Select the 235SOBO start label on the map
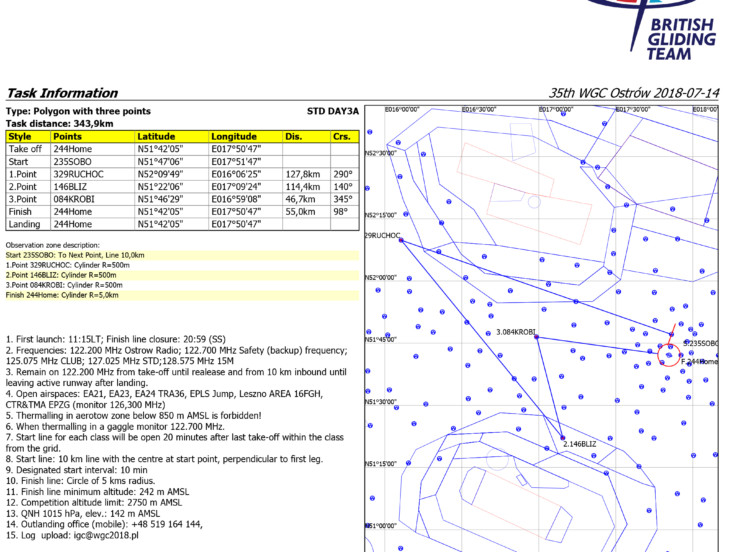730x552 pixels. 700,343
